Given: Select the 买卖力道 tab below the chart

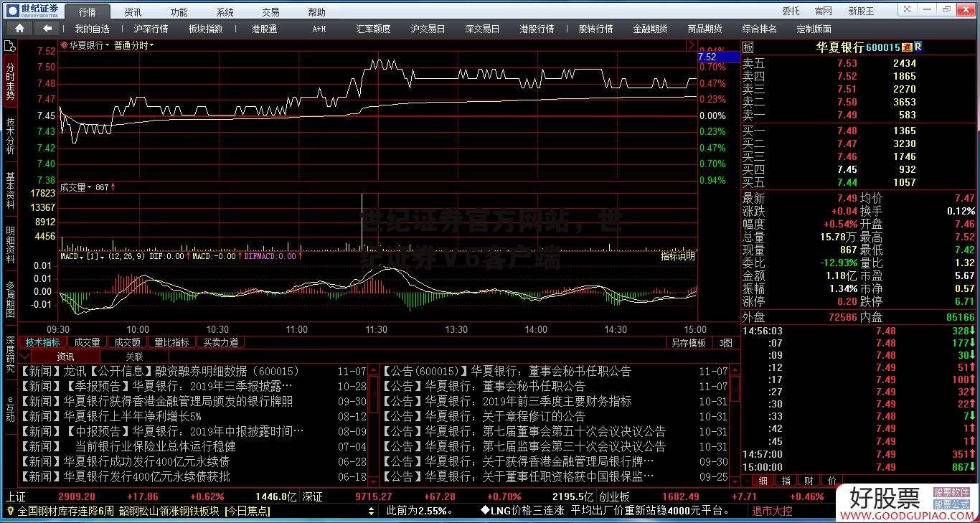Looking at the screenshot, I should (x=220, y=343).
